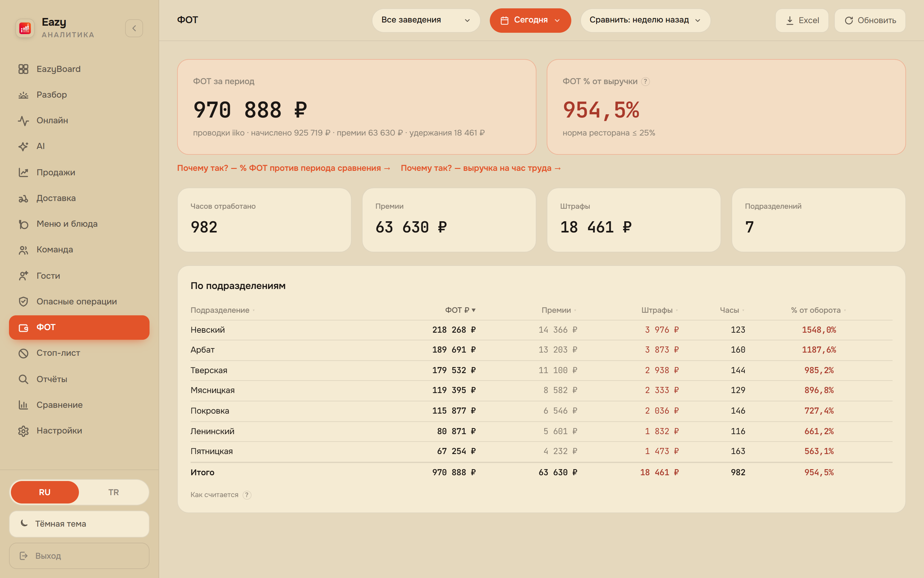This screenshot has width=924, height=578.
Task: Open EazyBoard grid icon in sidebar
Action: click(x=23, y=69)
